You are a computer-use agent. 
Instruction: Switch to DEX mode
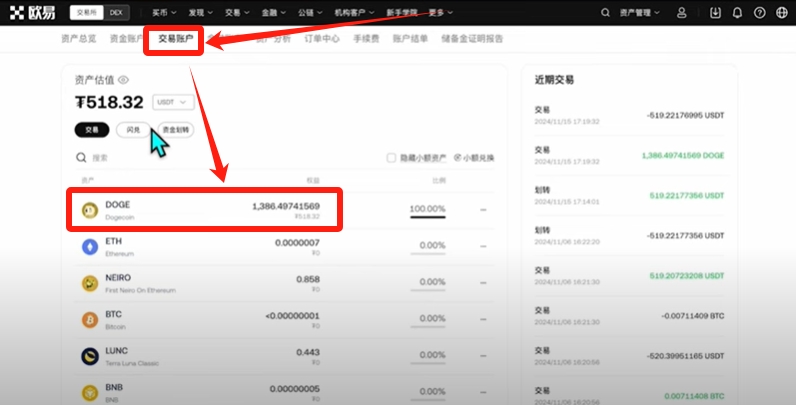coord(116,13)
